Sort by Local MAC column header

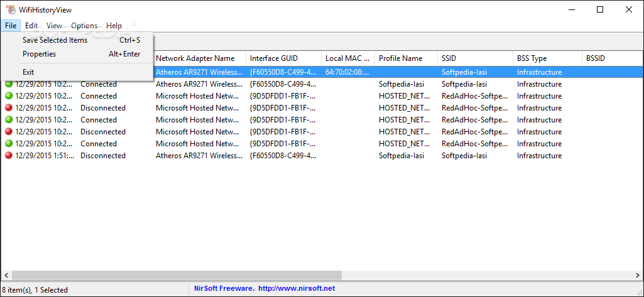[x=348, y=58]
